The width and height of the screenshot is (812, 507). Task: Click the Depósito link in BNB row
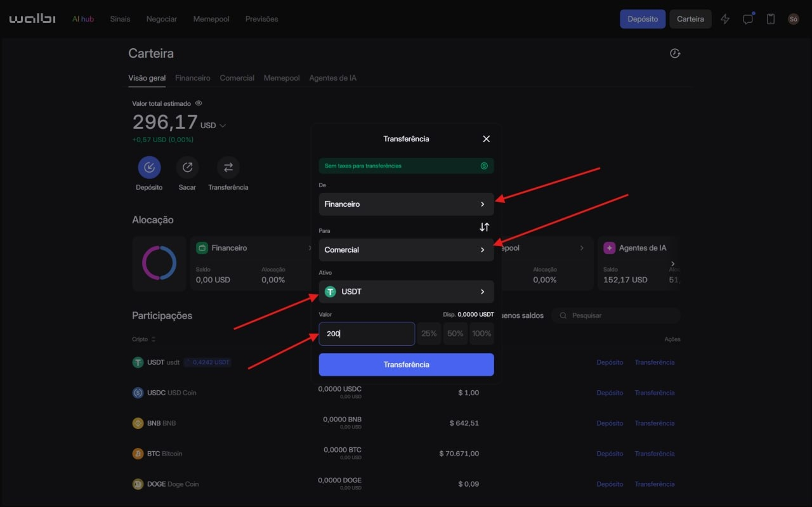click(610, 423)
